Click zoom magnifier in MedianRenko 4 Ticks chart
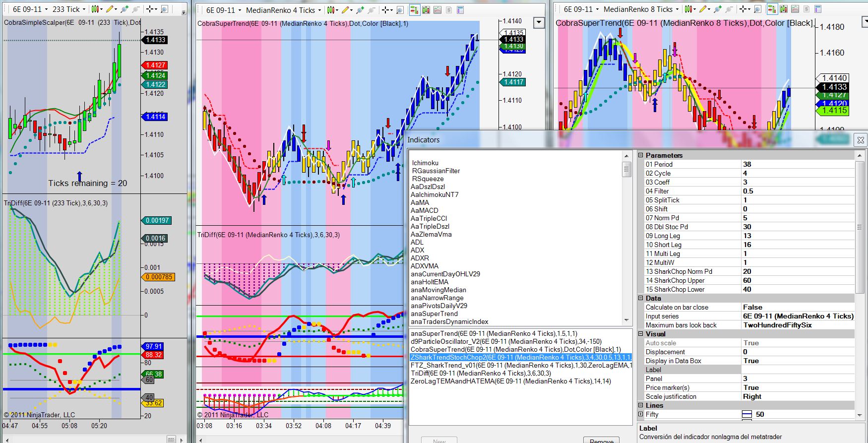Image resolution: width=868 pixels, height=443 pixels. click(x=400, y=10)
